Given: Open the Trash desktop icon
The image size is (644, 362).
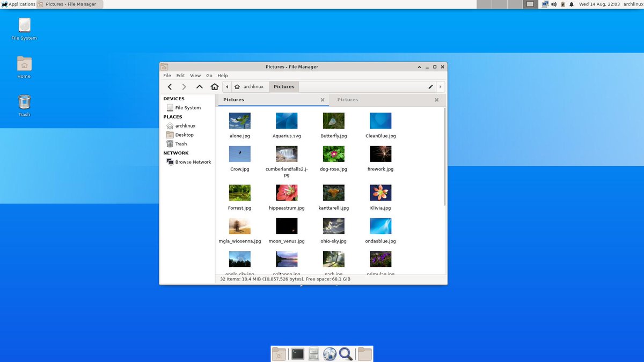Looking at the screenshot, I should [24, 106].
